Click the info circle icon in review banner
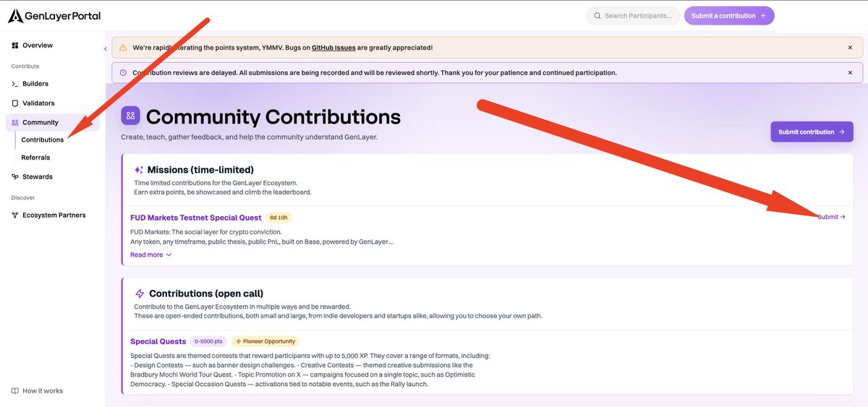Screen dimensions: 868x407 tap(123, 73)
